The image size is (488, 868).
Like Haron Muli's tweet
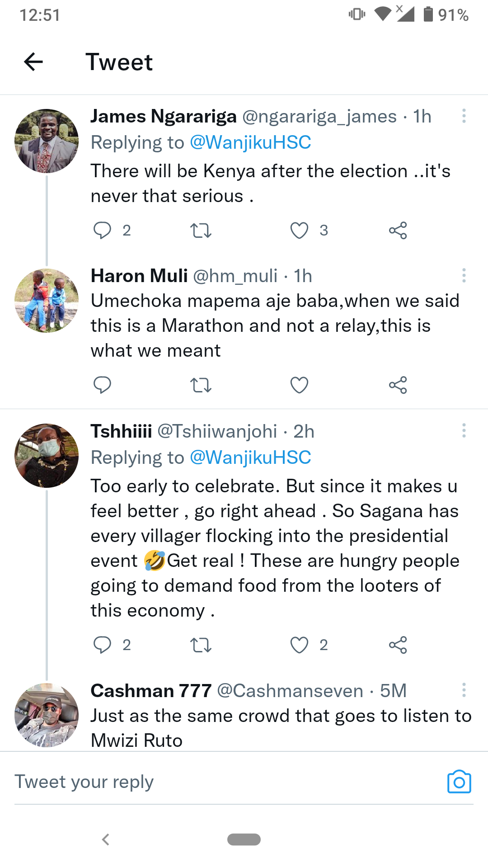pos(299,385)
